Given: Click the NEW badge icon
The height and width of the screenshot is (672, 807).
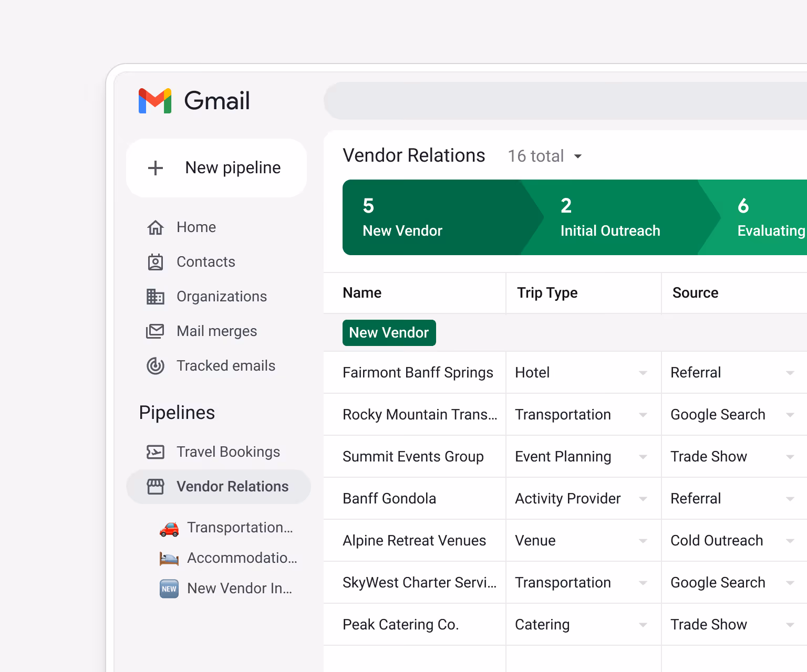Looking at the screenshot, I should click(169, 589).
